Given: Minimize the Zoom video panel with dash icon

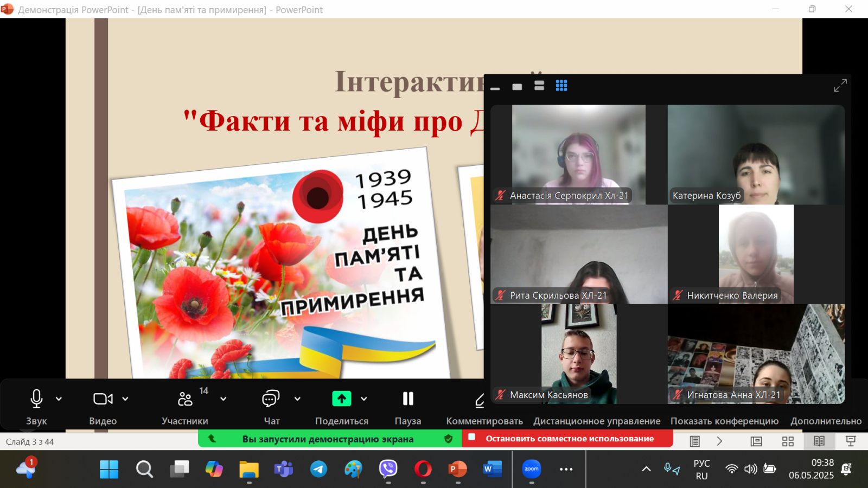Looking at the screenshot, I should pyautogui.click(x=495, y=88).
